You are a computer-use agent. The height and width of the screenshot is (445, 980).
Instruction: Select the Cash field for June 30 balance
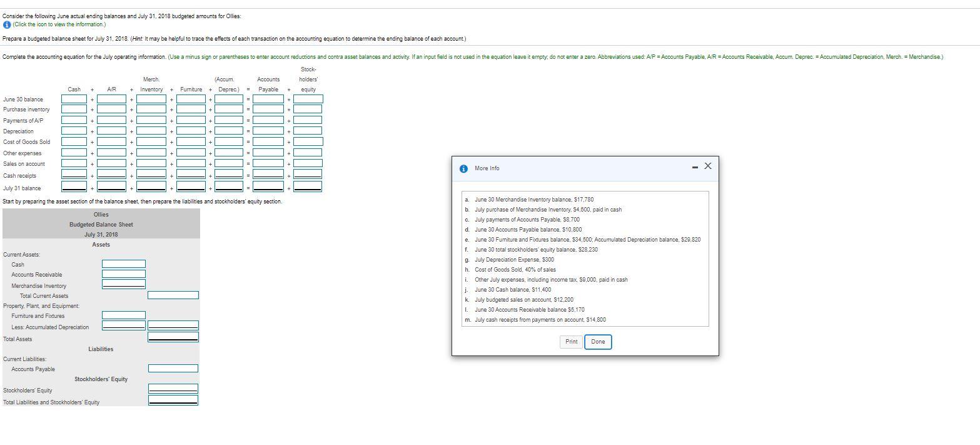click(x=74, y=99)
